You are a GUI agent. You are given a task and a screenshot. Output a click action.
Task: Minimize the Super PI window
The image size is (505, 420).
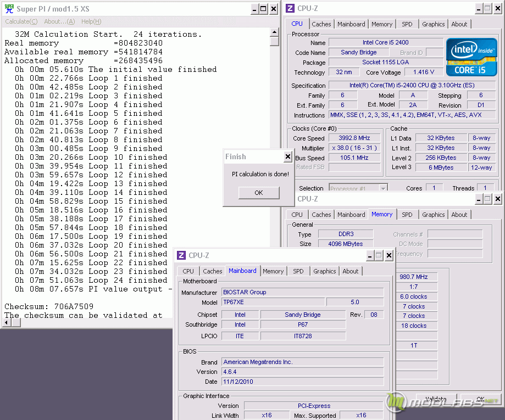[x=254, y=9]
